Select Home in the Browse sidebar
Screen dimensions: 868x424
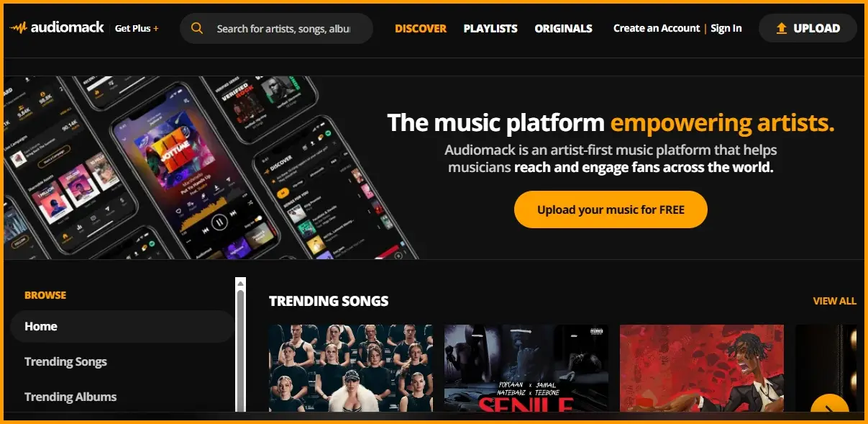click(122, 326)
